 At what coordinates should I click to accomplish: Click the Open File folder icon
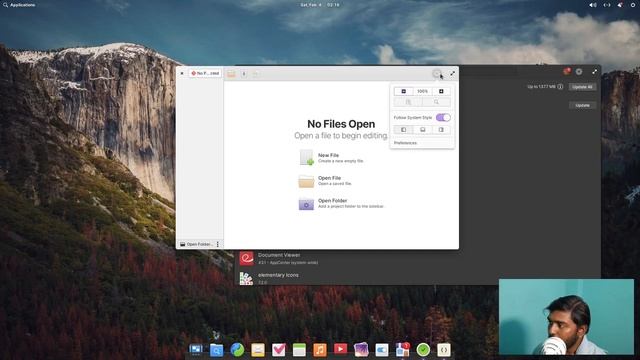306,181
